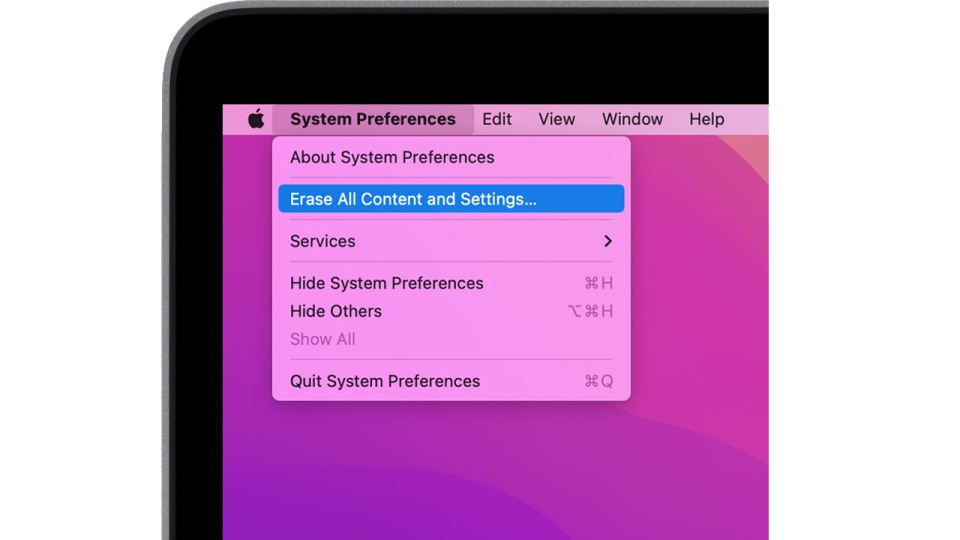Screen dimensions: 960x540
Task: Open the Window menu
Action: pyautogui.click(x=632, y=119)
